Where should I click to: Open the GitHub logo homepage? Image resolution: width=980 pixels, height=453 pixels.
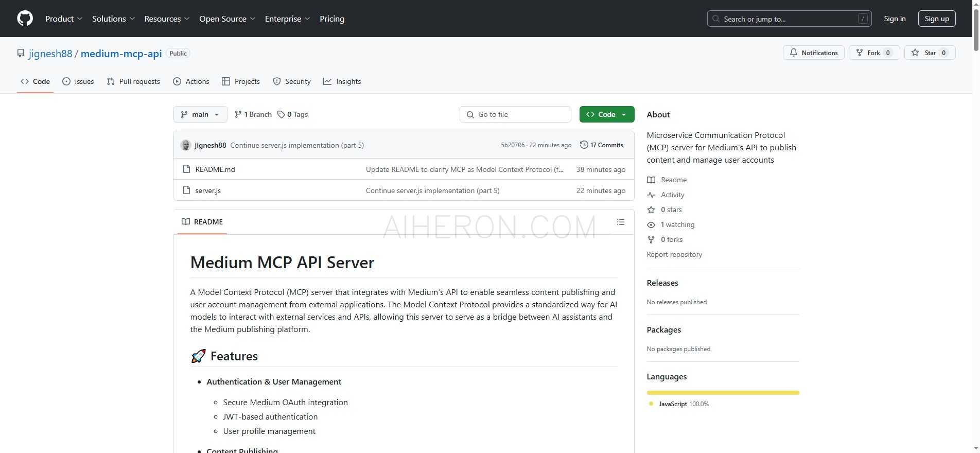[x=25, y=19]
